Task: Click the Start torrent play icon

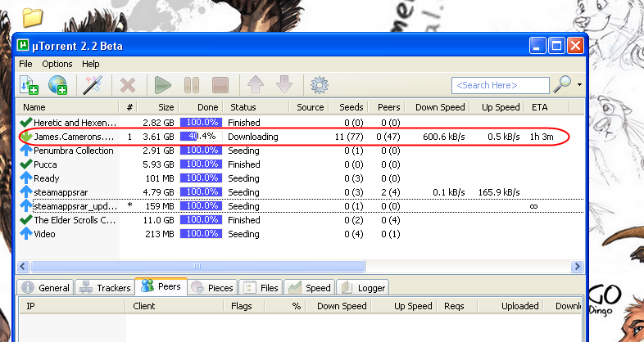Action: (x=163, y=85)
